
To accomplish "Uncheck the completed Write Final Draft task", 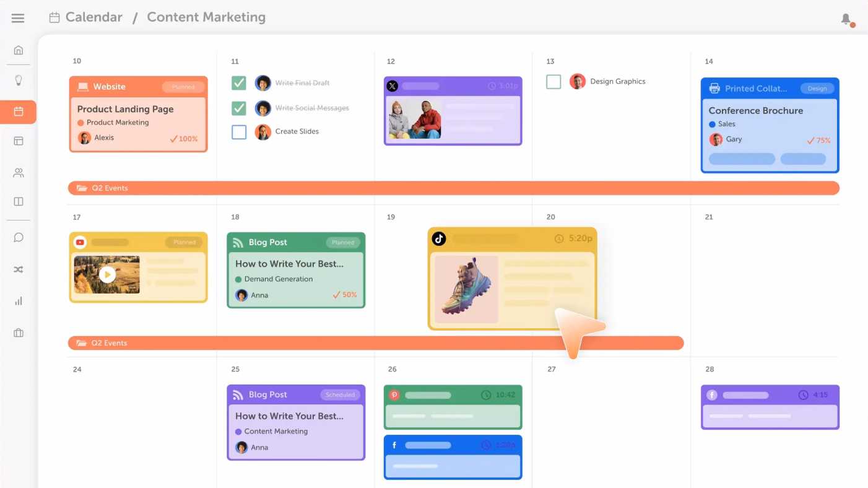I will (x=238, y=82).
